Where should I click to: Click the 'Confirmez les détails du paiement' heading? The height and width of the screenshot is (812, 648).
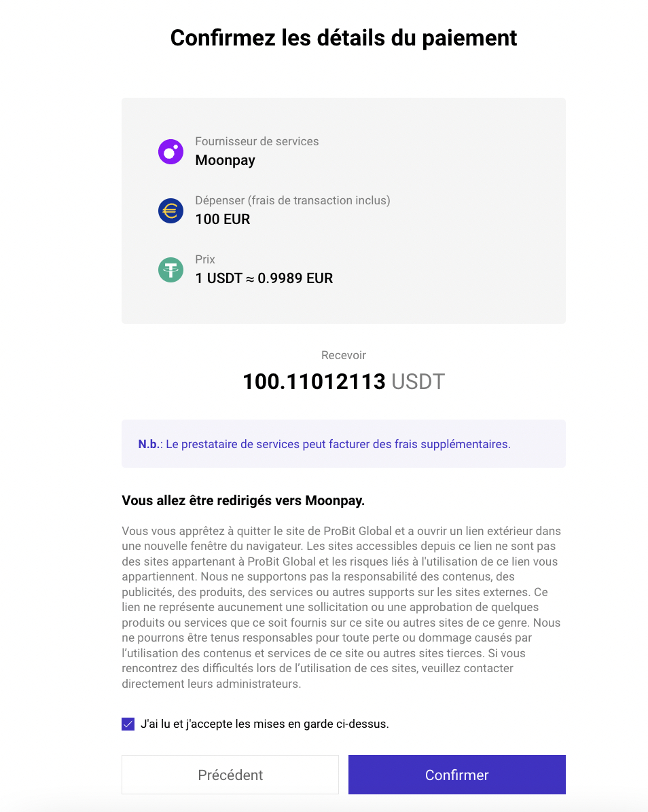point(344,38)
